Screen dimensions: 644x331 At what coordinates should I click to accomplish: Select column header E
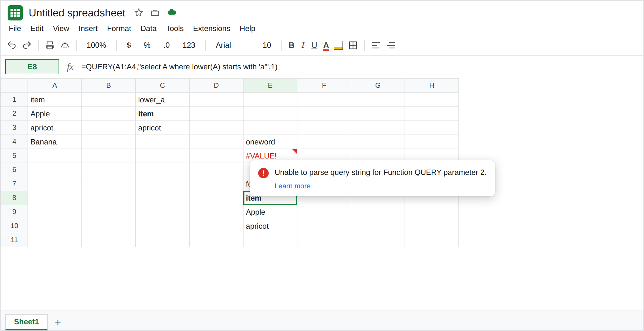tap(270, 85)
